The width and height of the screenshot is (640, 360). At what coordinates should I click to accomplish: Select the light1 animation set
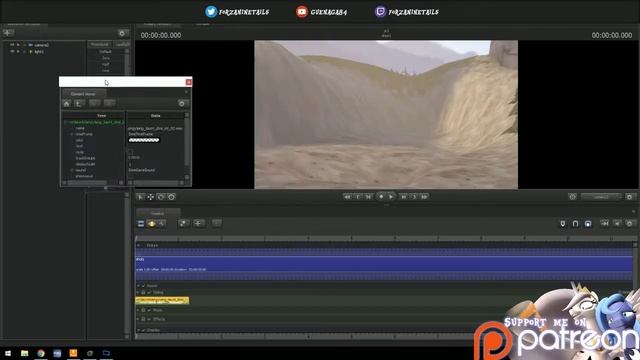click(x=39, y=51)
